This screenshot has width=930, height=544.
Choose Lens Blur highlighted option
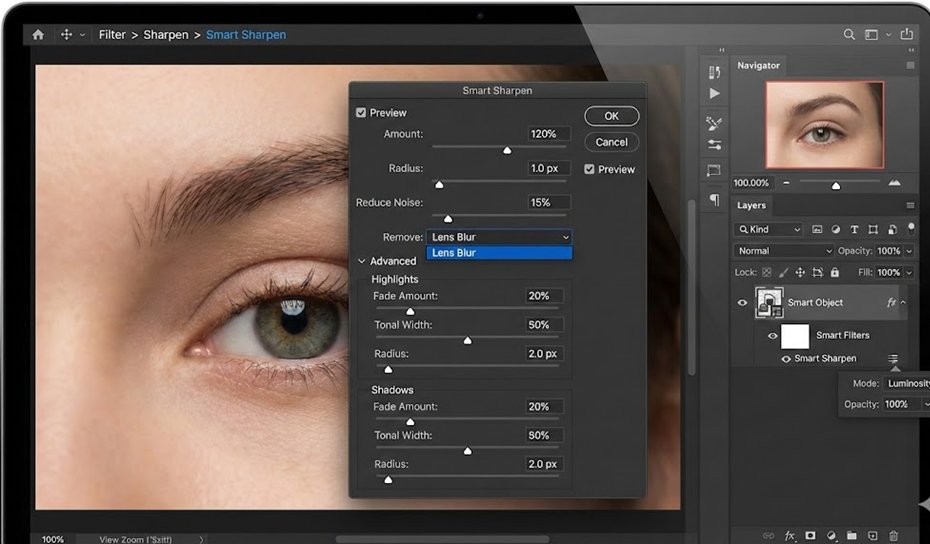pos(499,253)
